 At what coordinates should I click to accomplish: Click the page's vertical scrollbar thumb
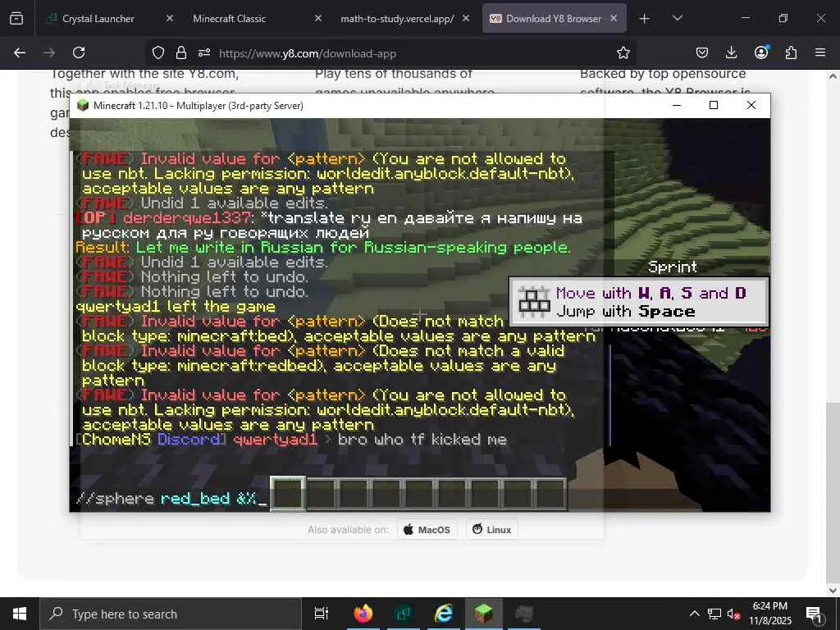(833, 493)
